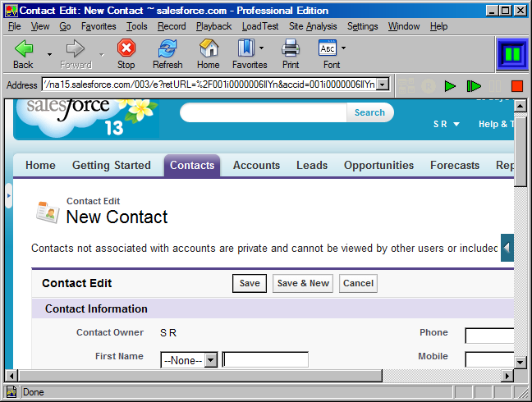Screen dimensions: 532x402
Task: Click the disabled script tree icon
Action: pos(406,86)
